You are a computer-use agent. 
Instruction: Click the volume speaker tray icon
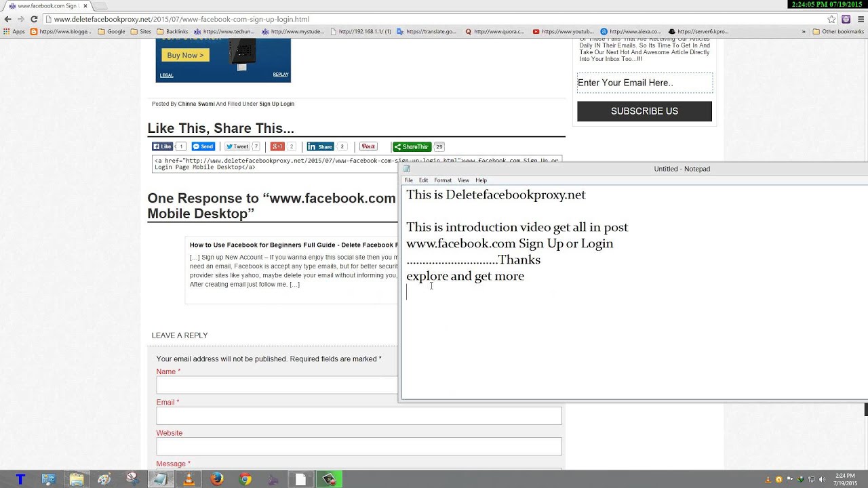822,480
